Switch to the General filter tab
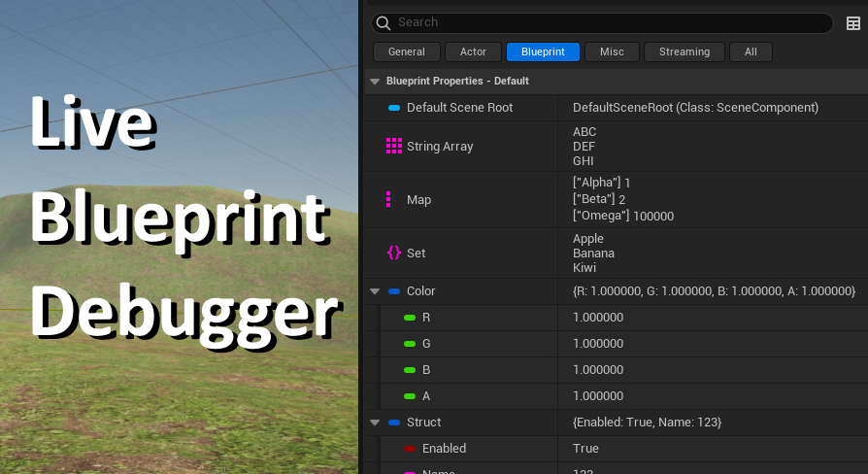 [x=406, y=51]
